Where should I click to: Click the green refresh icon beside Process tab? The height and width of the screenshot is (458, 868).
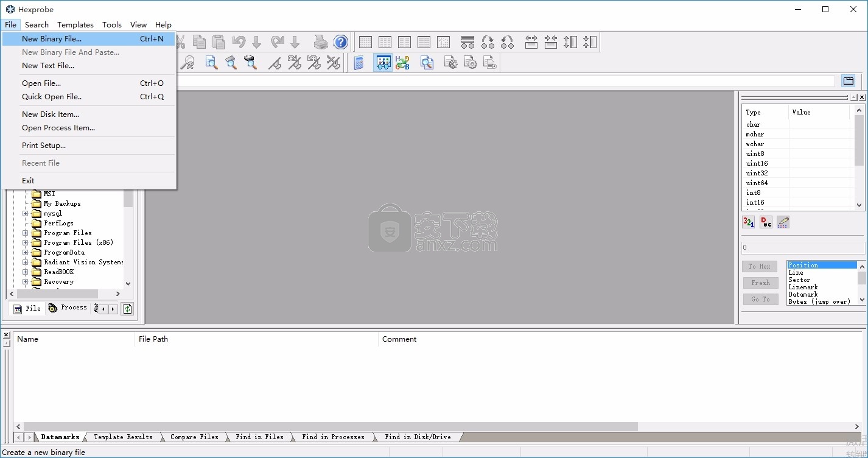(x=127, y=309)
